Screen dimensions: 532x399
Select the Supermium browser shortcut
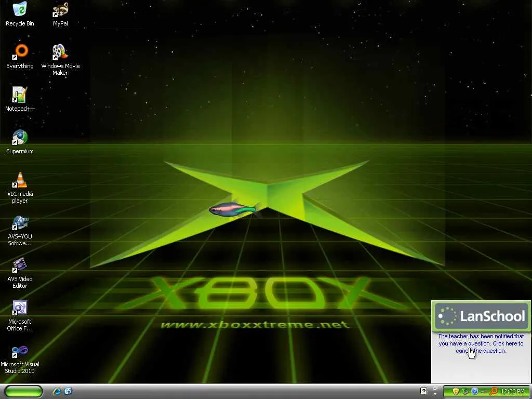(20, 142)
